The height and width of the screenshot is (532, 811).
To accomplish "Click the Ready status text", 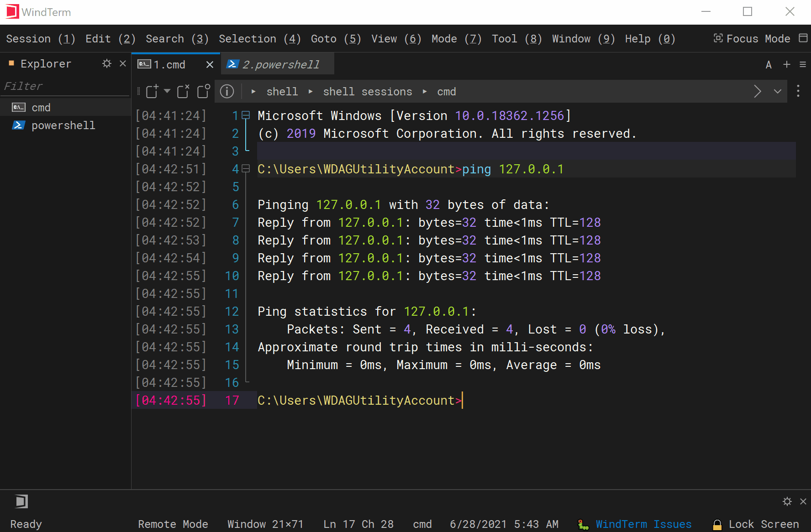I will tap(26, 524).
